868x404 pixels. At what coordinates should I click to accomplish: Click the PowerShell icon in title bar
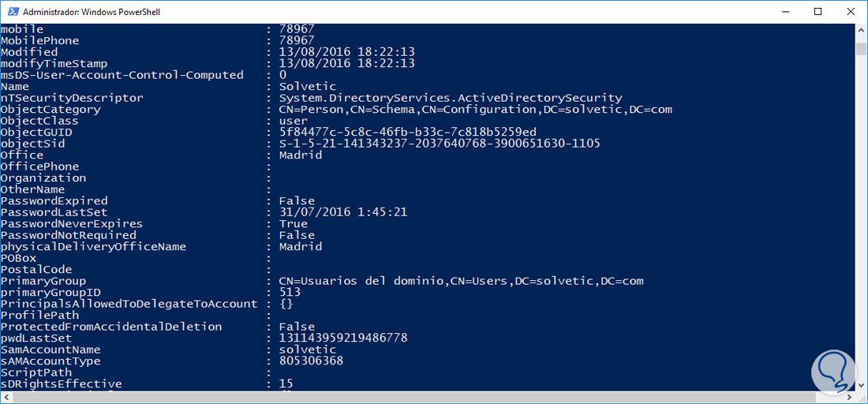pos(11,12)
